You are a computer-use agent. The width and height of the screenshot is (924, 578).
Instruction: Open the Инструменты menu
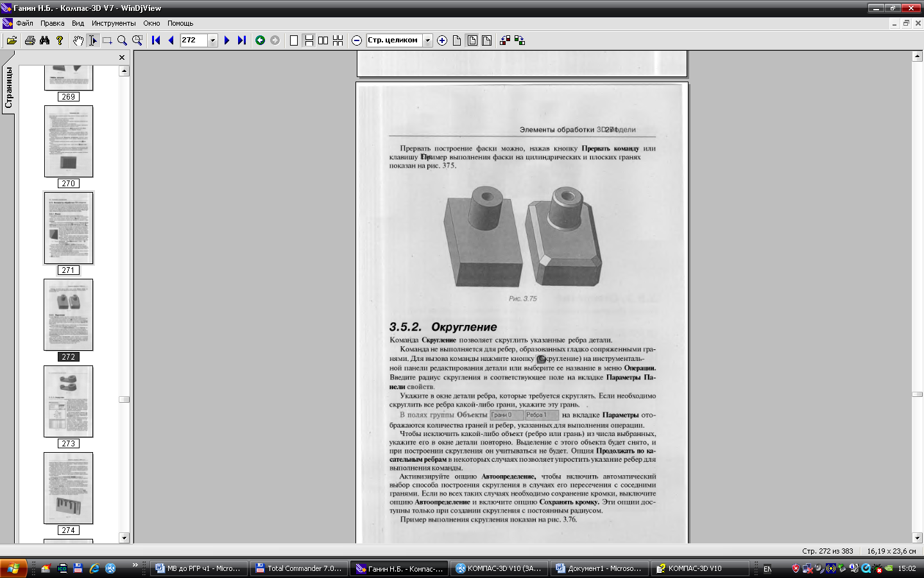[x=114, y=23]
